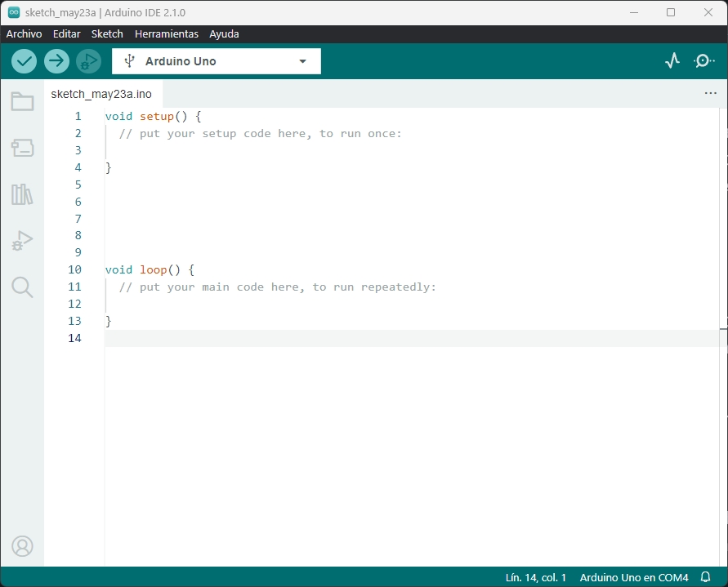The height and width of the screenshot is (587, 728).
Task: Open the Boards Manager sidebar panel
Action: [22, 148]
